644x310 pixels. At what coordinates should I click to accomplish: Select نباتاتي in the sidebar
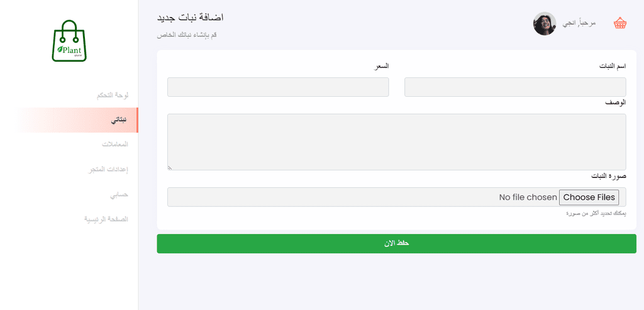pos(119,120)
